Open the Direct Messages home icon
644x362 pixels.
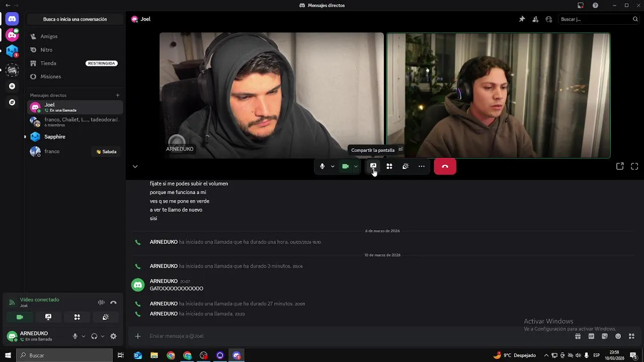pyautogui.click(x=12, y=19)
